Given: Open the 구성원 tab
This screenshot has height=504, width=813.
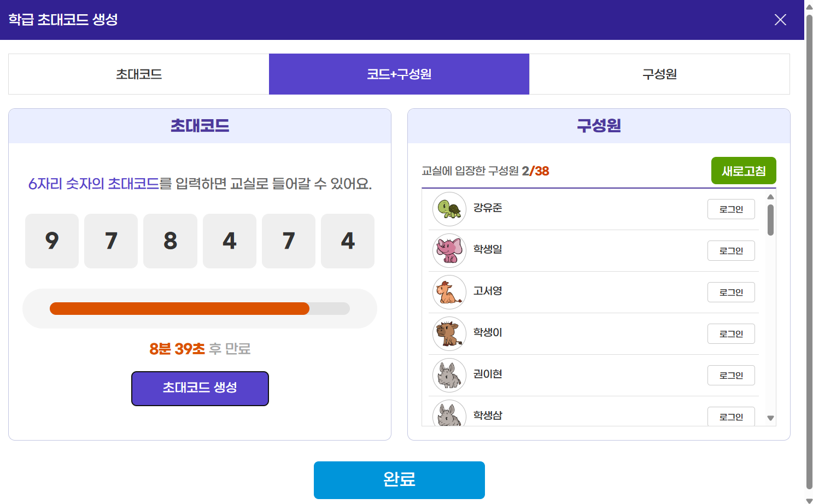Looking at the screenshot, I should coord(659,74).
